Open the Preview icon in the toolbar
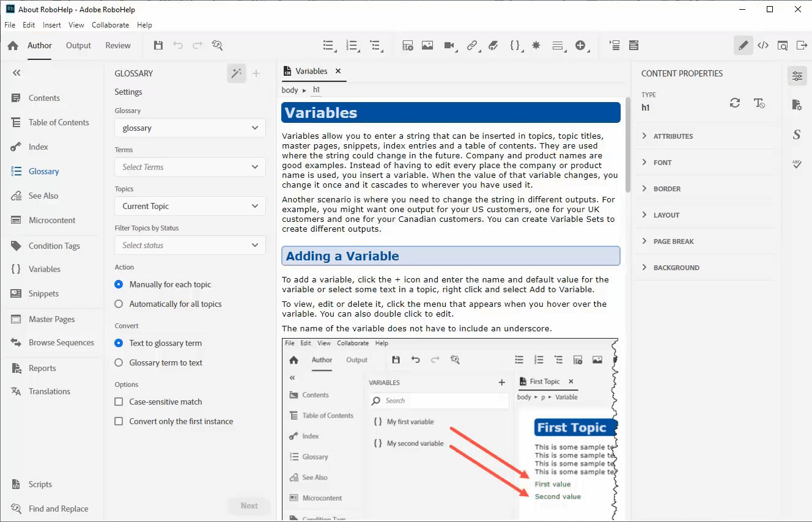 click(x=783, y=45)
